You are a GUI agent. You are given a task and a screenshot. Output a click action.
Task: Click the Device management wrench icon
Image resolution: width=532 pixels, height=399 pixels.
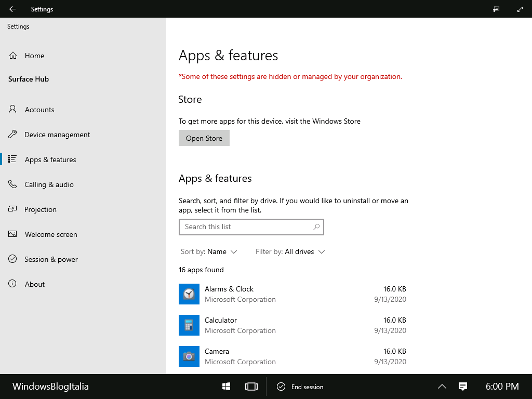click(12, 135)
